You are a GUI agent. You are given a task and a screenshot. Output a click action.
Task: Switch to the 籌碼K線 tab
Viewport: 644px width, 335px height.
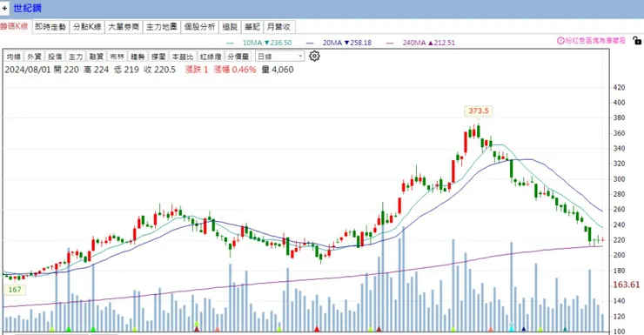[x=14, y=26]
